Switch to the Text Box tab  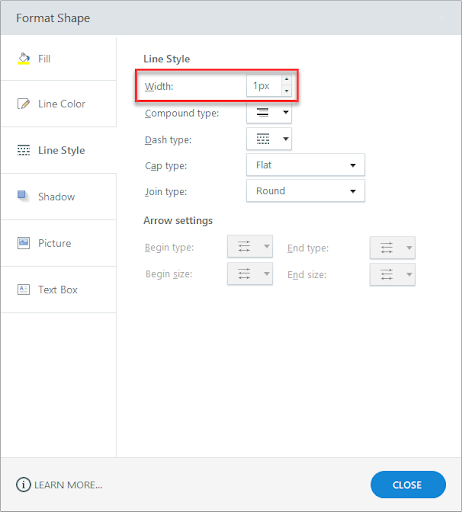tap(58, 290)
